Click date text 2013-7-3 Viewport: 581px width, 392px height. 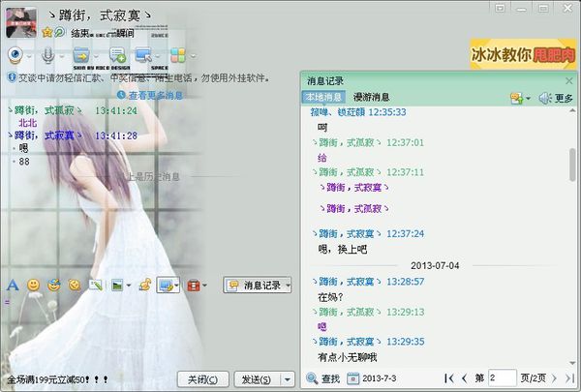[379, 378]
